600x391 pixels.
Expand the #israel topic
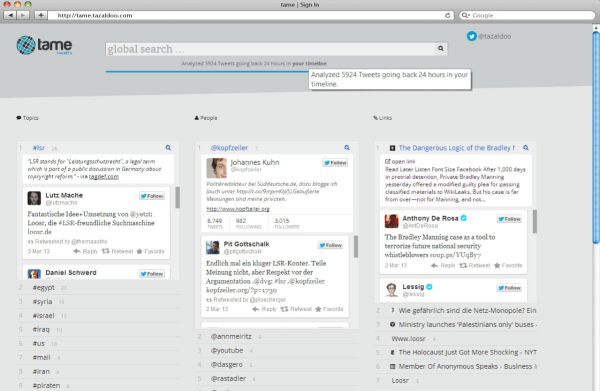tap(98, 316)
